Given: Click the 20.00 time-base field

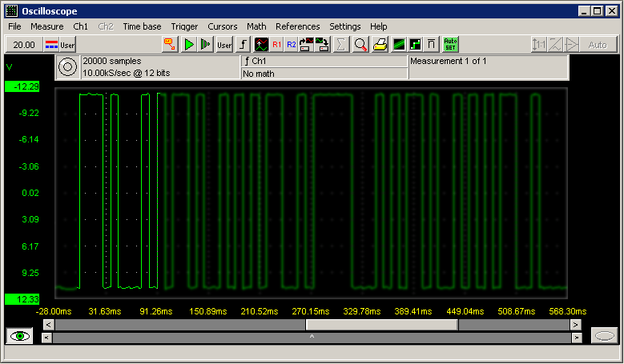Looking at the screenshot, I should pos(24,45).
